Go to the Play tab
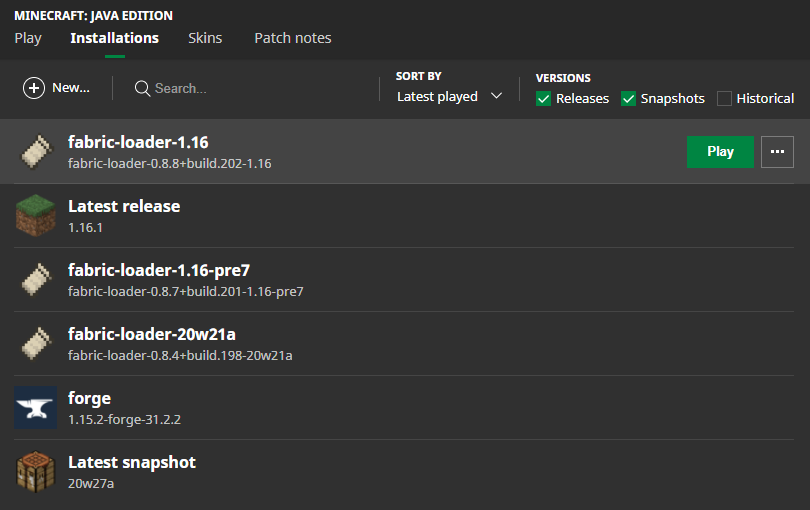 [28, 38]
